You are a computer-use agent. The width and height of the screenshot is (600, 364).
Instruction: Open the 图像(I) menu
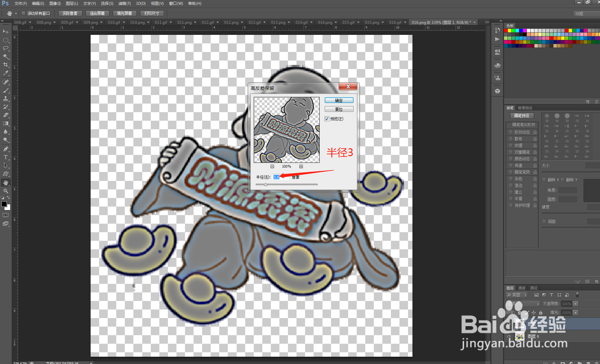tap(55, 3)
